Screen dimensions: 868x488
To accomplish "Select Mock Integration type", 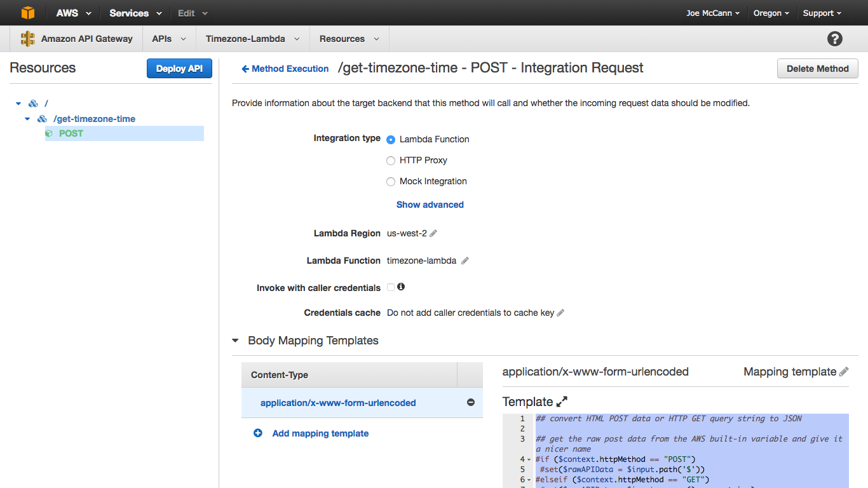I will [391, 182].
